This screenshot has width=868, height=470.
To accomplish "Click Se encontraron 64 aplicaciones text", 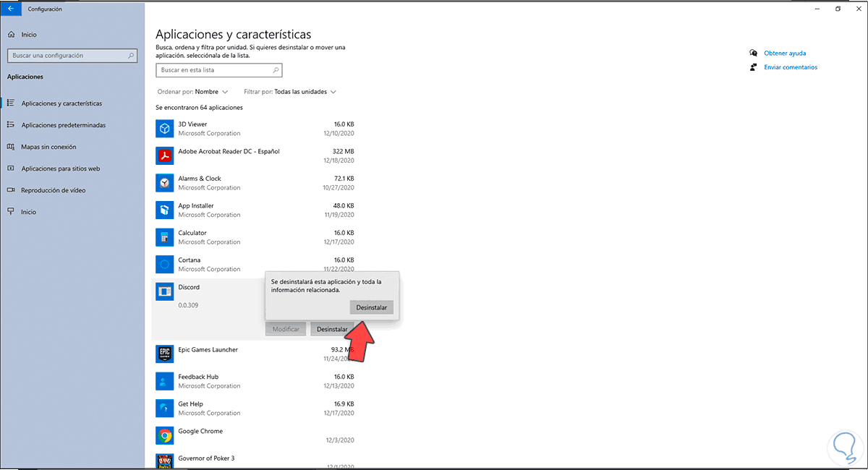I will pyautogui.click(x=199, y=107).
